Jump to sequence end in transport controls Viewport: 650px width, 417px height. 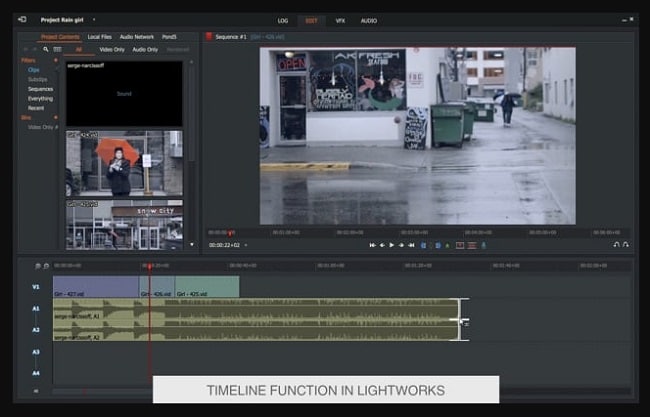point(411,245)
